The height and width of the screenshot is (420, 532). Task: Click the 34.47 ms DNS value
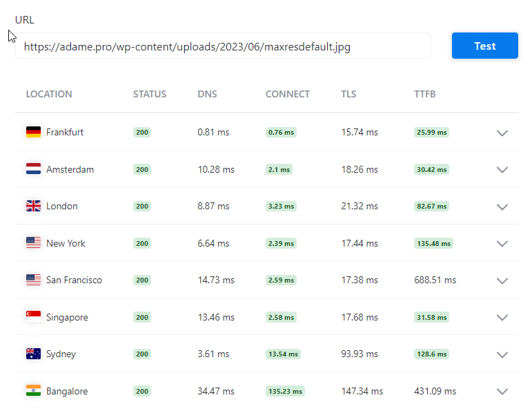click(216, 391)
